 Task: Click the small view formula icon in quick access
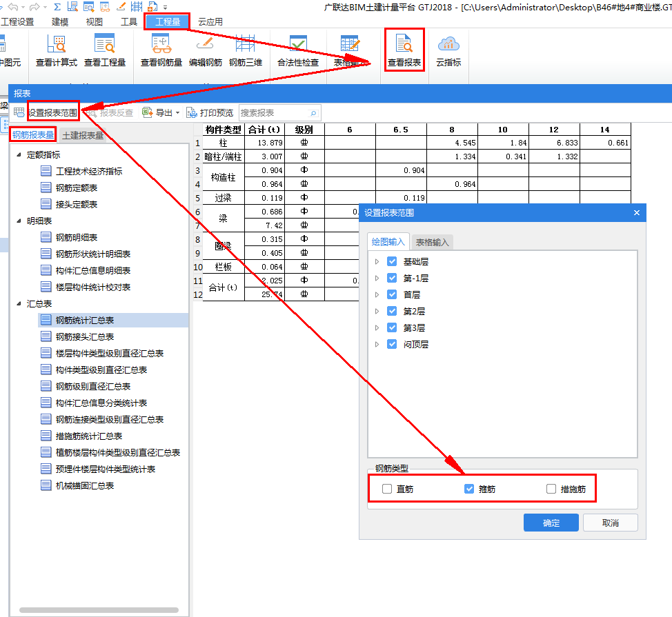[x=72, y=6]
